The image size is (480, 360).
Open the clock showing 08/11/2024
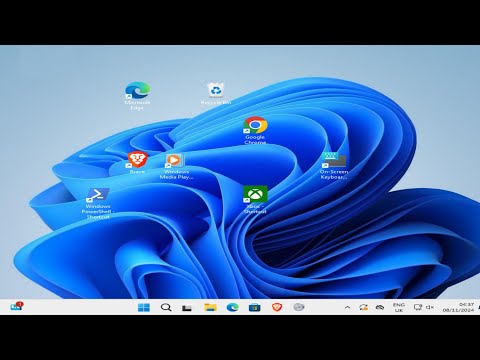click(x=458, y=307)
